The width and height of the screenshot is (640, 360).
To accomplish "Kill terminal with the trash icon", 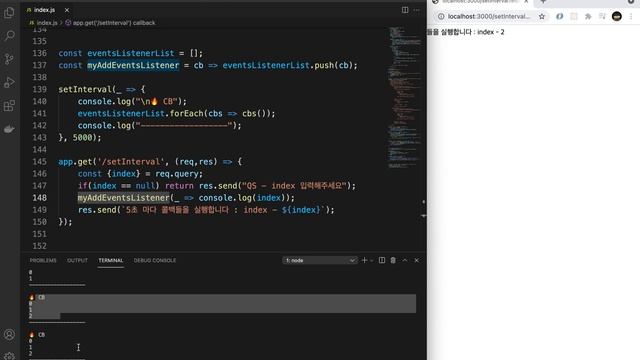I will pyautogui.click(x=393, y=260).
